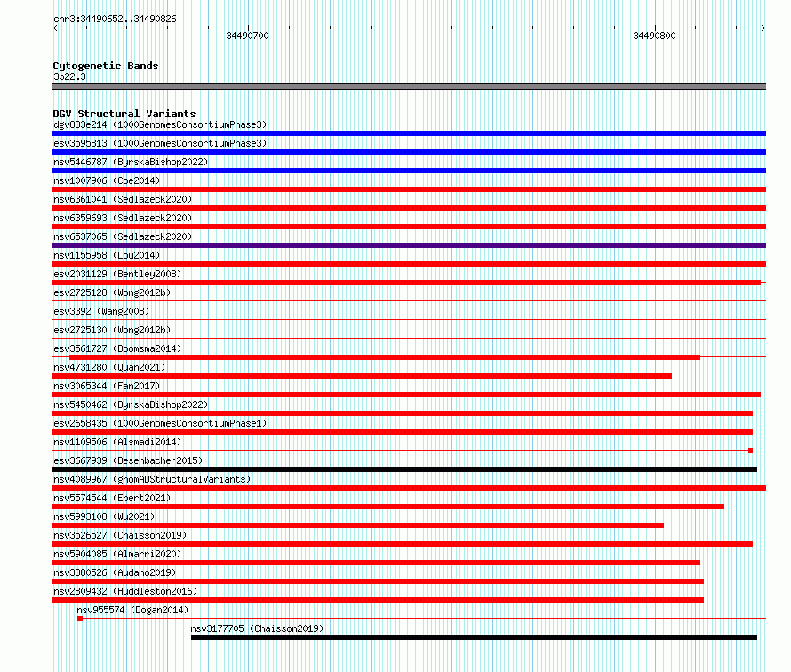
Task: Open nsv2809432 (Huddleston2016) variant
Action: [x=125, y=591]
